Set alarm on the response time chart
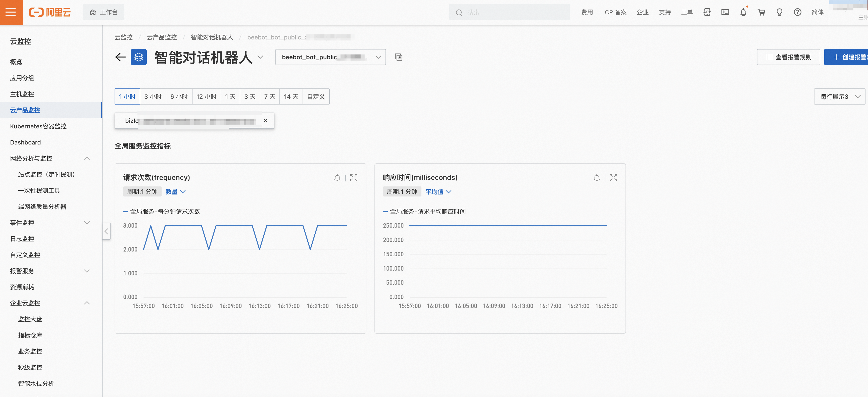Image resolution: width=868 pixels, height=397 pixels. pyautogui.click(x=596, y=178)
